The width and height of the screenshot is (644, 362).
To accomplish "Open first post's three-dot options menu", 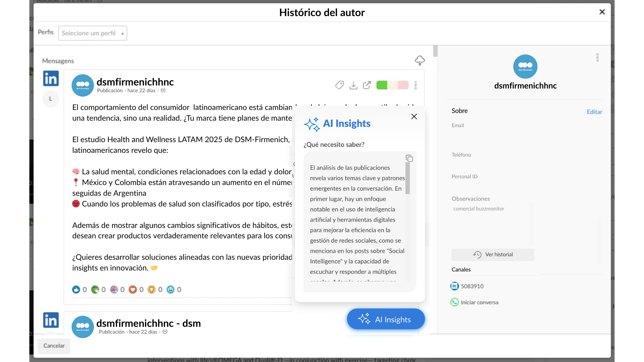I will [x=416, y=85].
